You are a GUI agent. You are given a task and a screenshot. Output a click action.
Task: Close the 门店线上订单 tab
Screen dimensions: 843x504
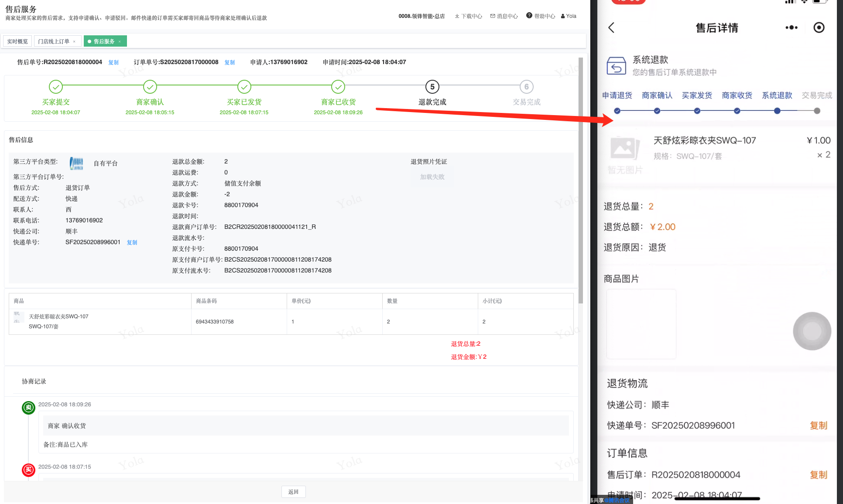(x=74, y=42)
